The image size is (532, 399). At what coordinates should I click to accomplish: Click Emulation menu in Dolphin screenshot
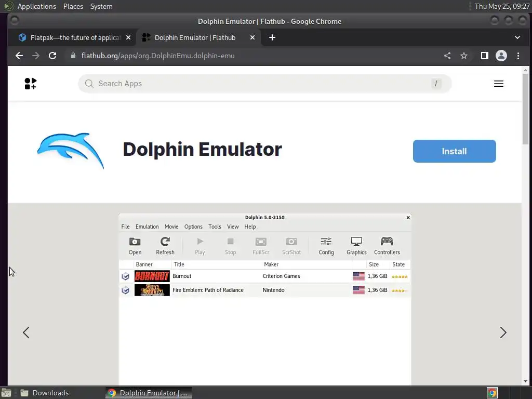[x=147, y=227]
